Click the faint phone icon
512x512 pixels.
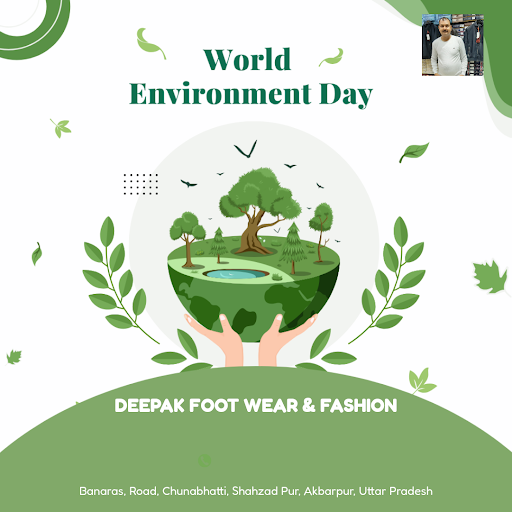[204, 460]
